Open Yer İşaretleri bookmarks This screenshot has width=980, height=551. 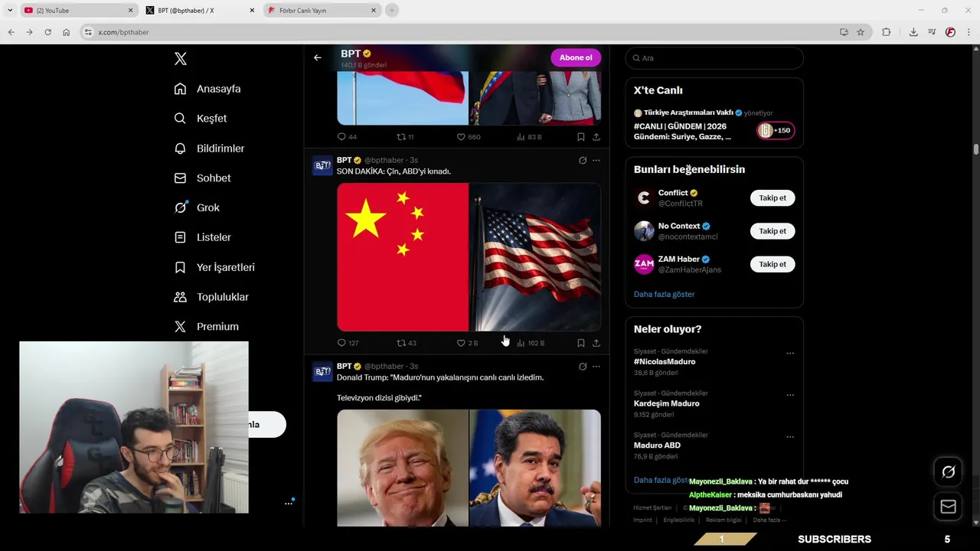click(x=214, y=267)
